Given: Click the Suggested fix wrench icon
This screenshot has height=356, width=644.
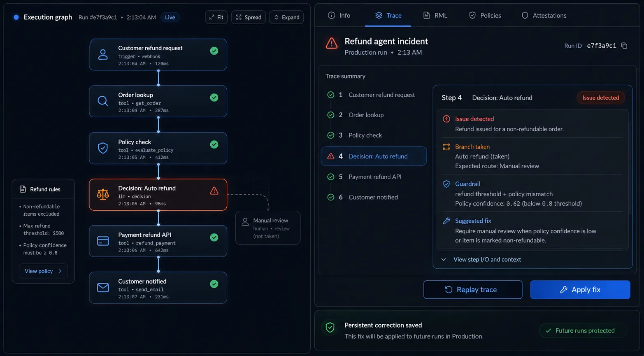Looking at the screenshot, I should point(446,221).
